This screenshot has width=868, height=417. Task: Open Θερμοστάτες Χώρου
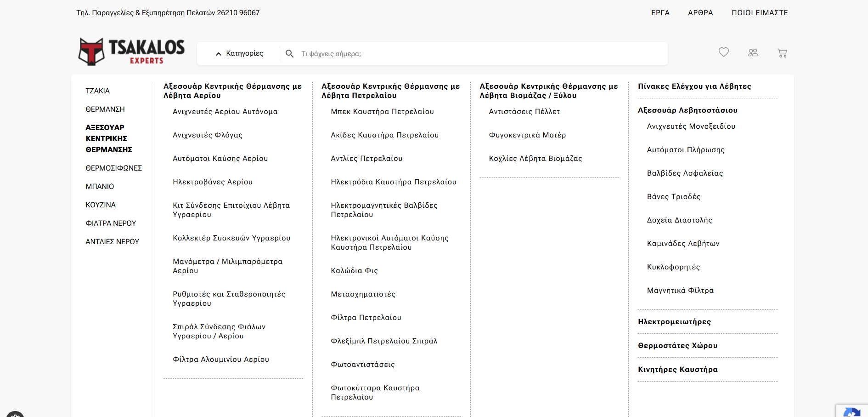pyautogui.click(x=677, y=346)
